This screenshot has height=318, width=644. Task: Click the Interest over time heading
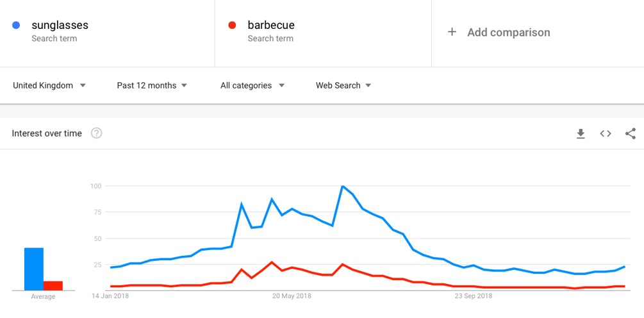tap(47, 133)
